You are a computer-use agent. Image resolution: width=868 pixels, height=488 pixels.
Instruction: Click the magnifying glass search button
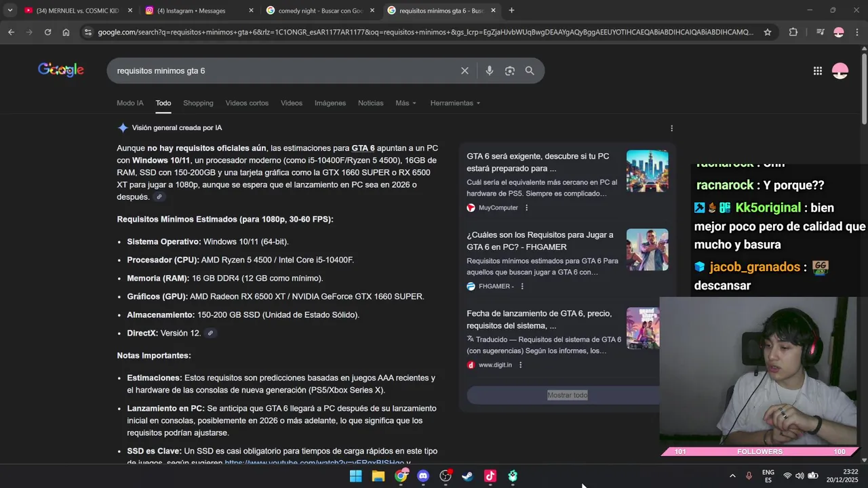[530, 70]
